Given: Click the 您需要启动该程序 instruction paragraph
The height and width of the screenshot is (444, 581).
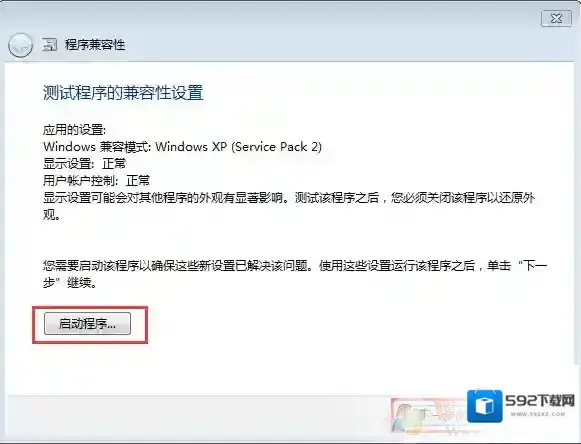Looking at the screenshot, I should click(295, 274).
